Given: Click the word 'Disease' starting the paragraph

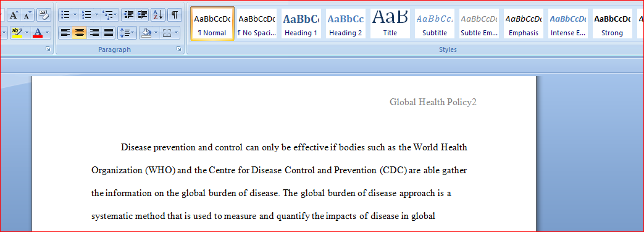Looking at the screenshot, I should [136, 147].
